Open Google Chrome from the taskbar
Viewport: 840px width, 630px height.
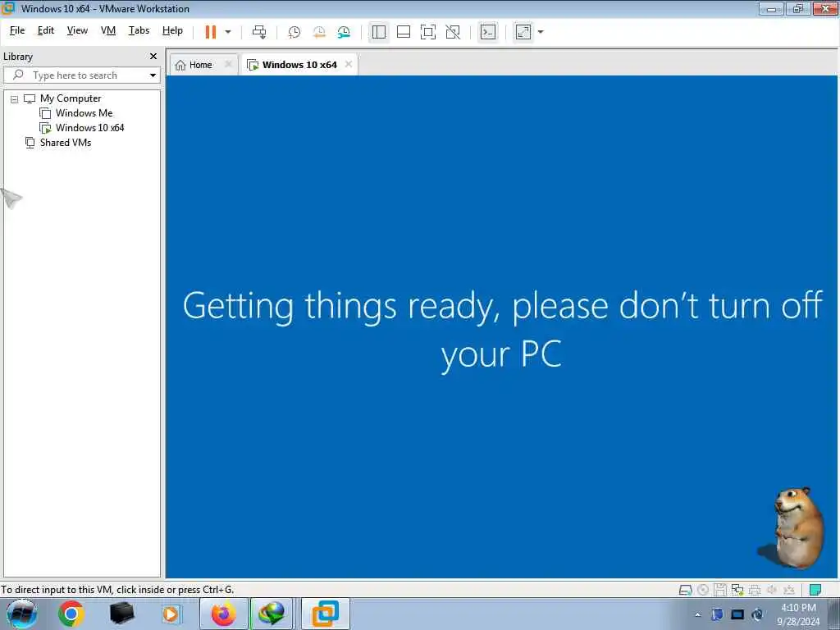click(71, 614)
